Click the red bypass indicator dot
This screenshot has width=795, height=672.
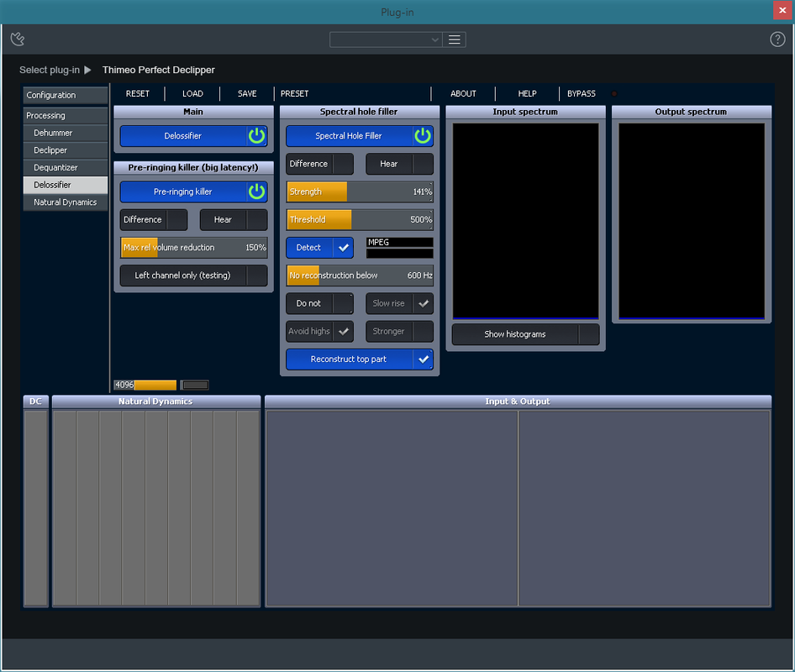click(614, 94)
